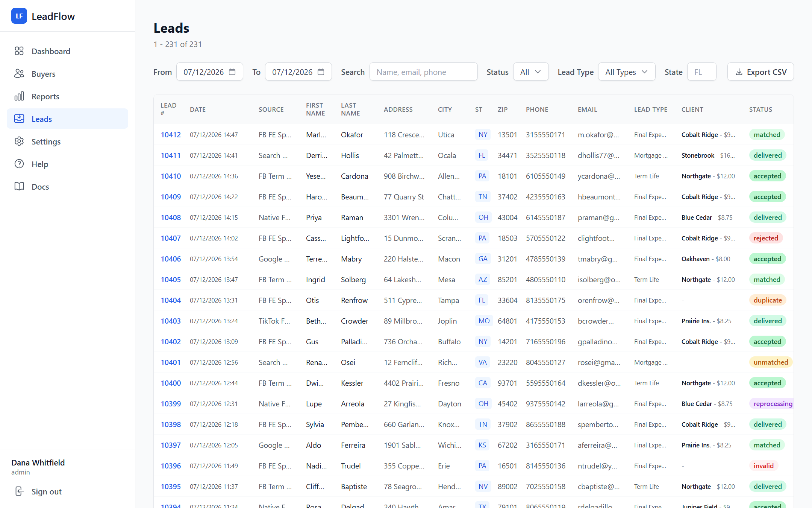Click the duplicate status badge

(768, 300)
